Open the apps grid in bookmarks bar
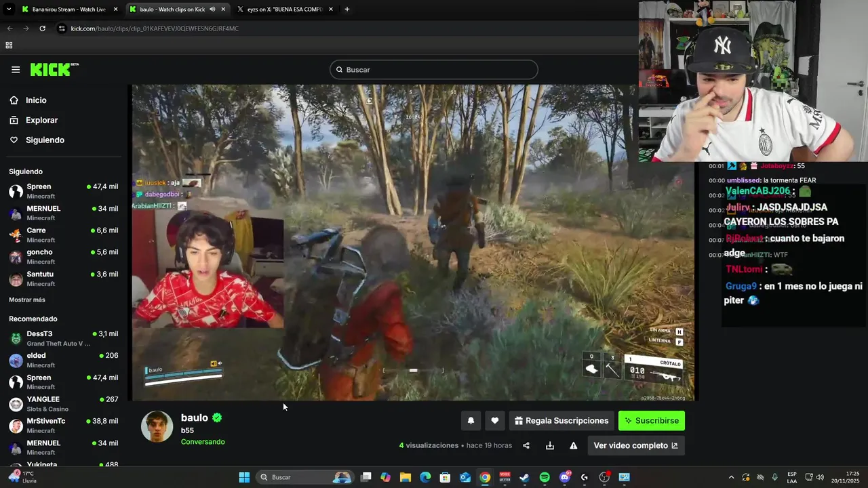The image size is (868, 488). (9, 45)
